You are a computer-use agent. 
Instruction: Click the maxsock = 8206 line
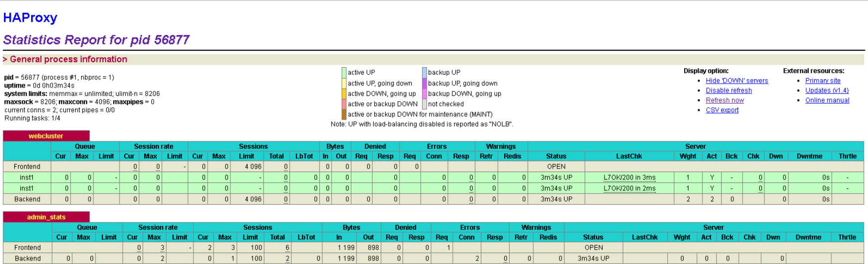[79, 102]
